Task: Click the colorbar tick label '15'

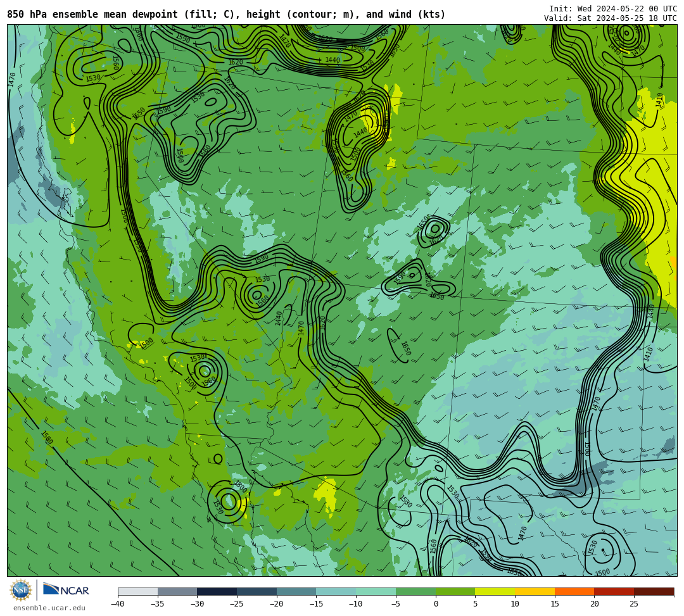Action: pyautogui.click(x=555, y=604)
